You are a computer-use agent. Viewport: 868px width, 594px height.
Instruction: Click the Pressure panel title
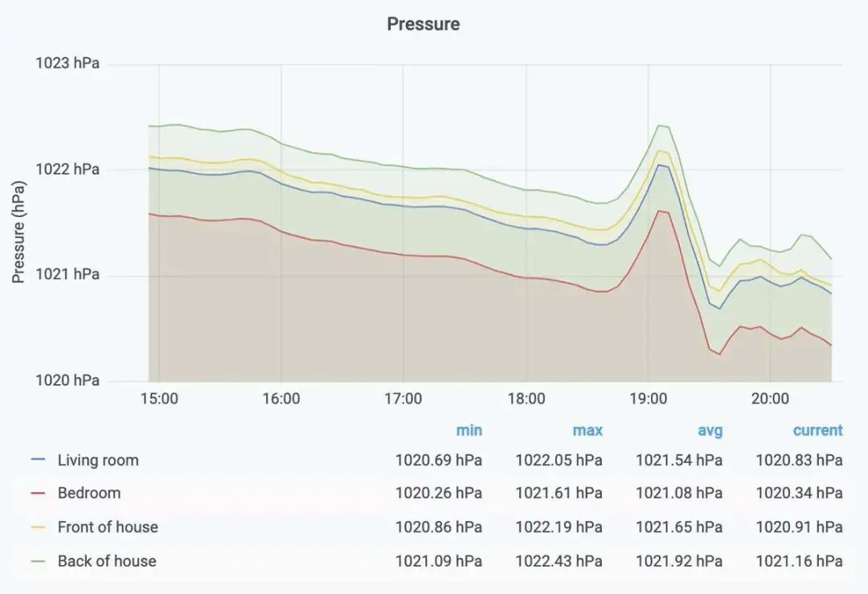[423, 24]
